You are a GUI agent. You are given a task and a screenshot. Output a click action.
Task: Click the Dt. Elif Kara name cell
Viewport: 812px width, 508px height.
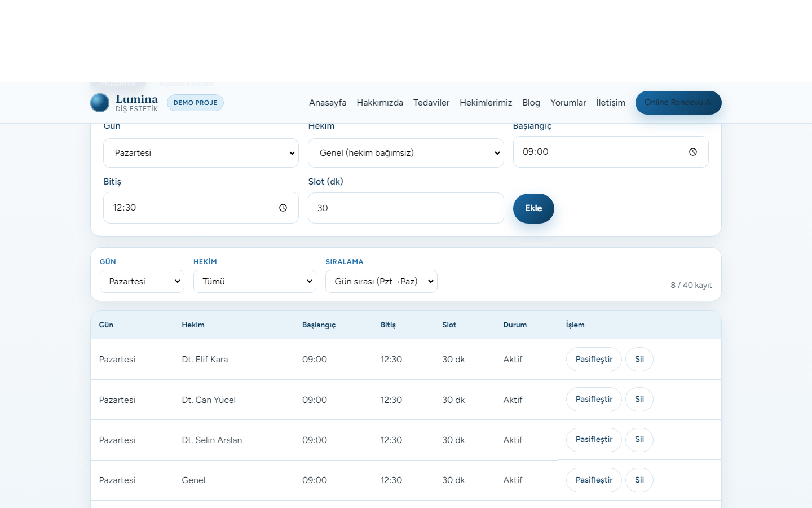pyautogui.click(x=205, y=360)
